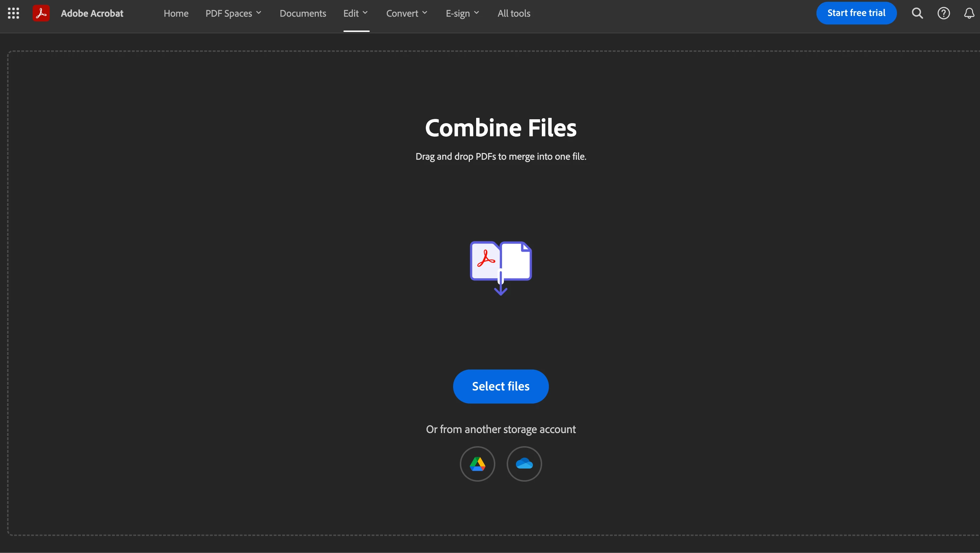Choose files from Google Drive icon
Screen dimensions: 980x553
tap(478, 464)
